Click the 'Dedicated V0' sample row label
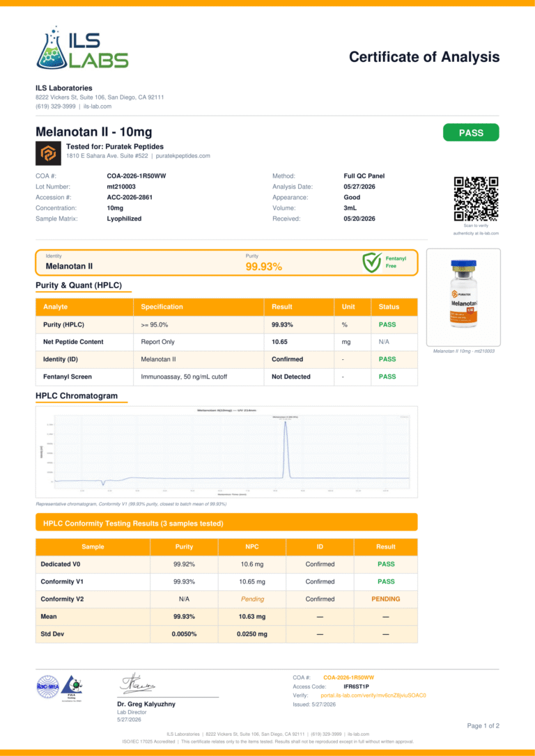This screenshot has height=756, width=535. point(60,564)
